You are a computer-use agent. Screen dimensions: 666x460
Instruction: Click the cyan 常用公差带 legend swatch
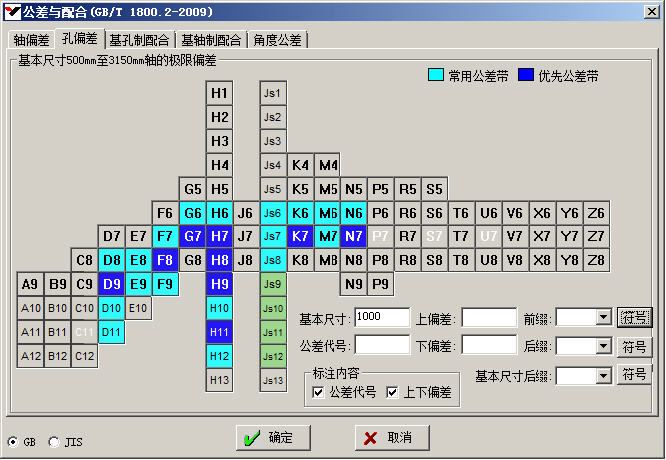coord(436,75)
